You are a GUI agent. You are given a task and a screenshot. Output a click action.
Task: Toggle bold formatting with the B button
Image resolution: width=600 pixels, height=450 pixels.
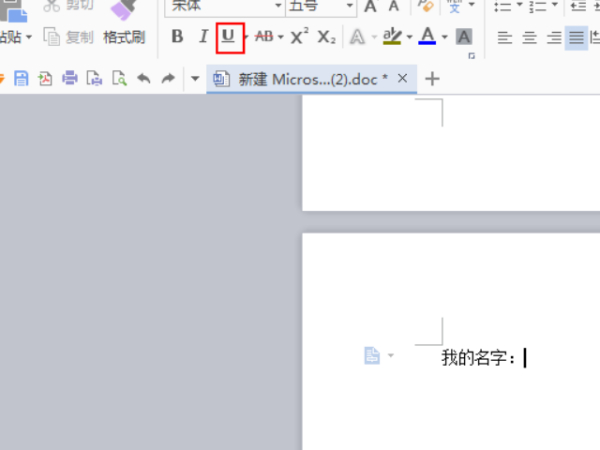point(178,37)
